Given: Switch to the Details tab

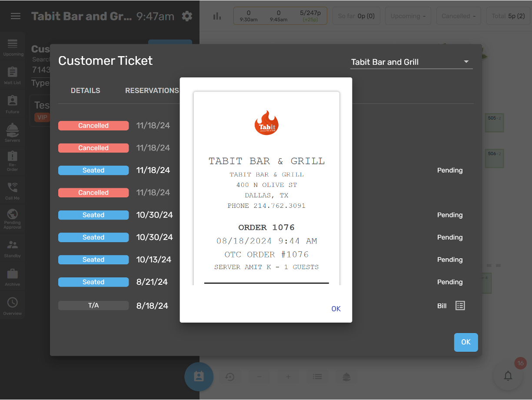Looking at the screenshot, I should click(x=86, y=90).
